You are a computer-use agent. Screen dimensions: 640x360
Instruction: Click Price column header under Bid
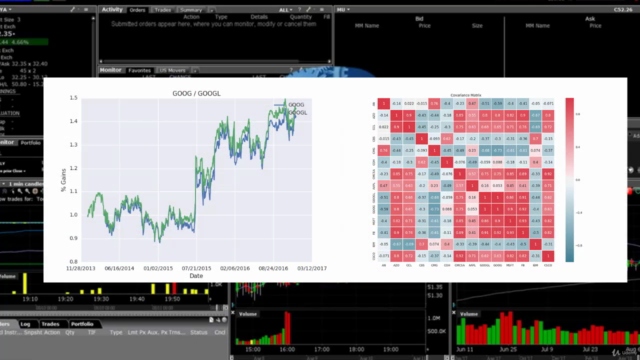point(424,26)
